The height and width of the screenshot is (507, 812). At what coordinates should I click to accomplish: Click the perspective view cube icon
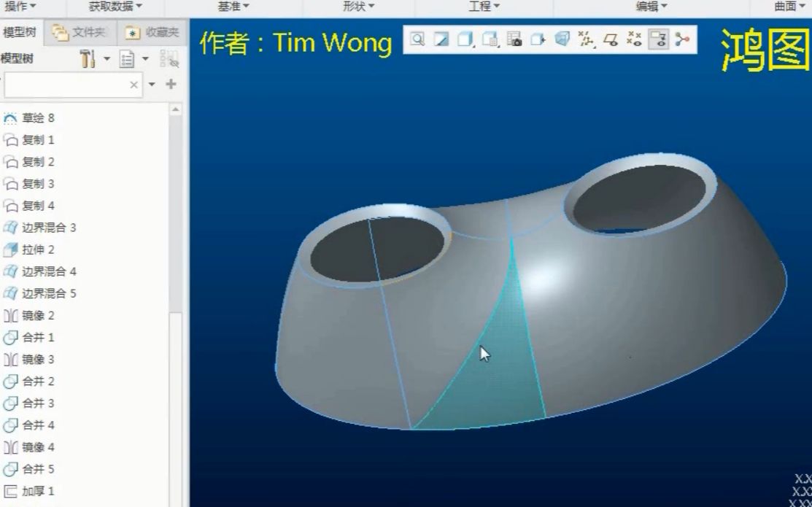click(562, 39)
